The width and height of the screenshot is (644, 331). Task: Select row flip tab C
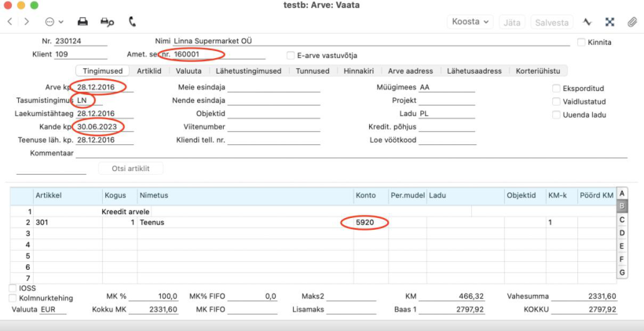click(622, 220)
